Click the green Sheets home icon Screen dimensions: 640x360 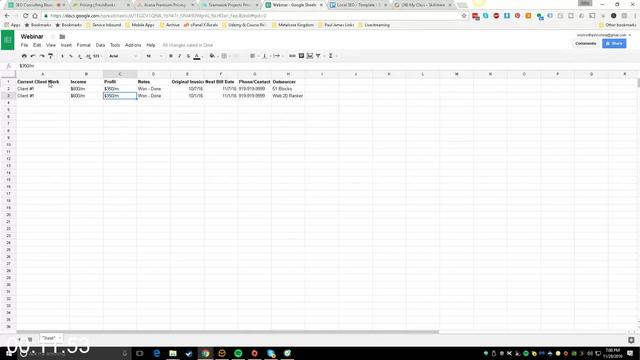click(x=8, y=40)
